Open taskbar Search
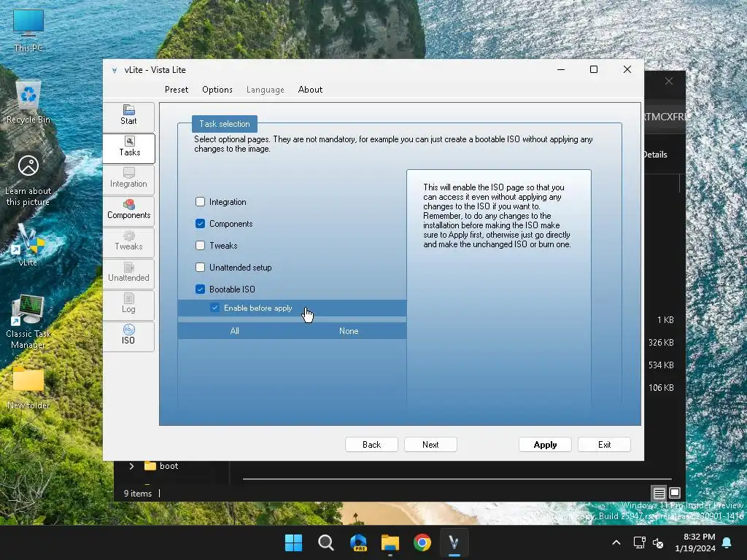Image resolution: width=747 pixels, height=560 pixels. click(326, 542)
